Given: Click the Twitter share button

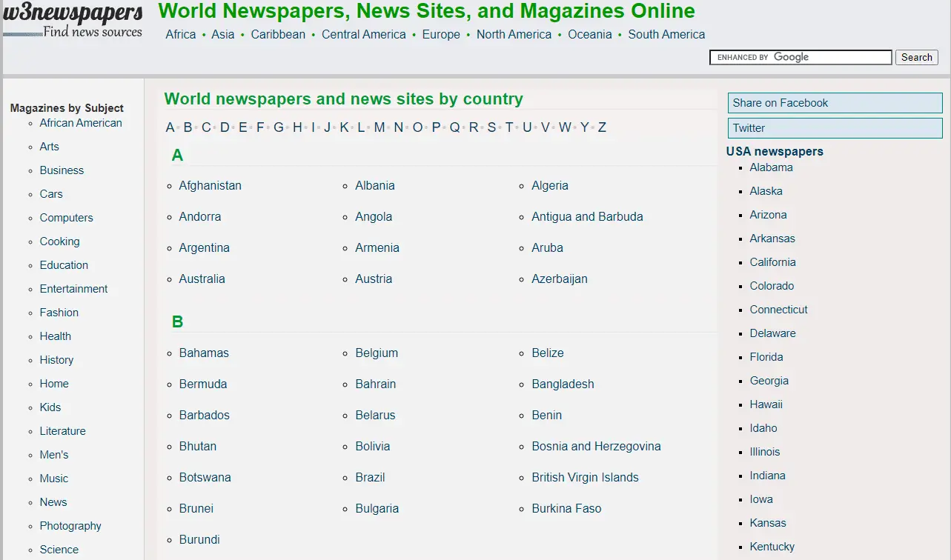Looking at the screenshot, I should [x=835, y=128].
